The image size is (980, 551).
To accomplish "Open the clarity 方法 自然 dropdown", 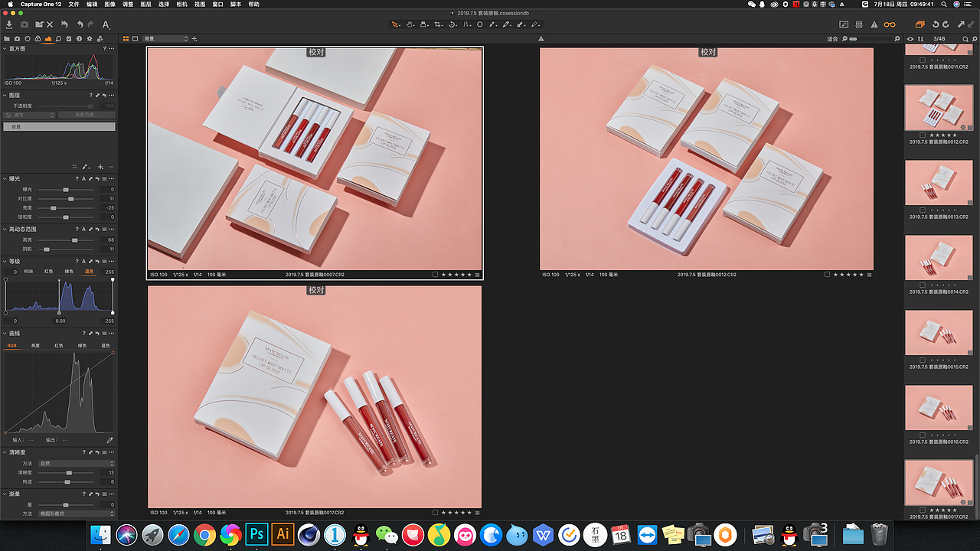I will (77, 464).
